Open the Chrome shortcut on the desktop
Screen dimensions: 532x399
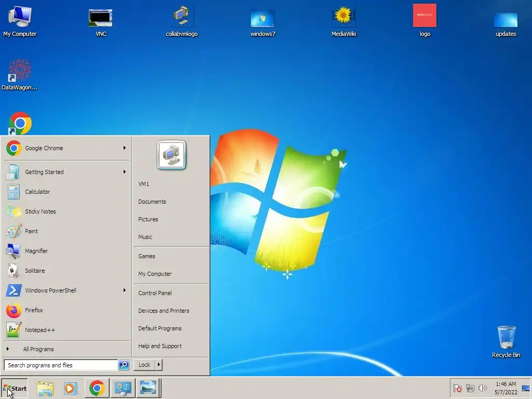[20, 123]
